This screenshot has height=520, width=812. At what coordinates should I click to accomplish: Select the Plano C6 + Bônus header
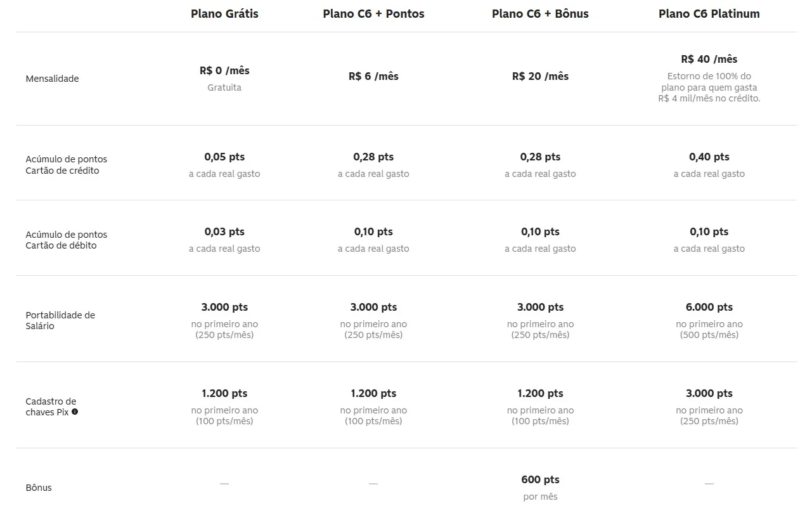pyautogui.click(x=540, y=14)
